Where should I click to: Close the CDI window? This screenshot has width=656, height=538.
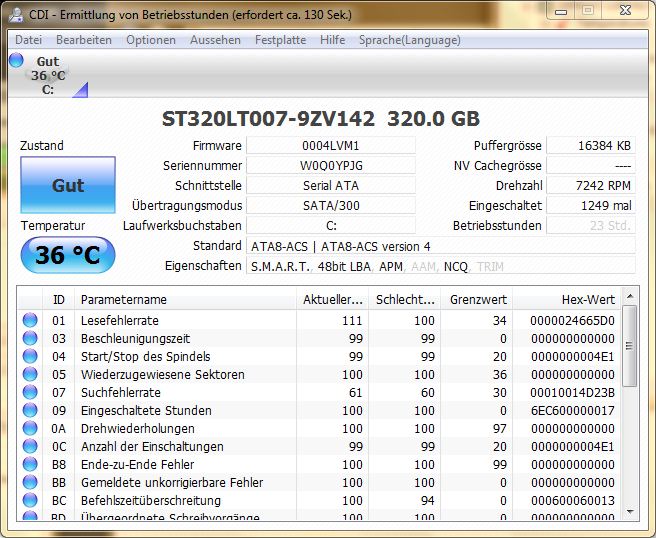tap(625, 11)
